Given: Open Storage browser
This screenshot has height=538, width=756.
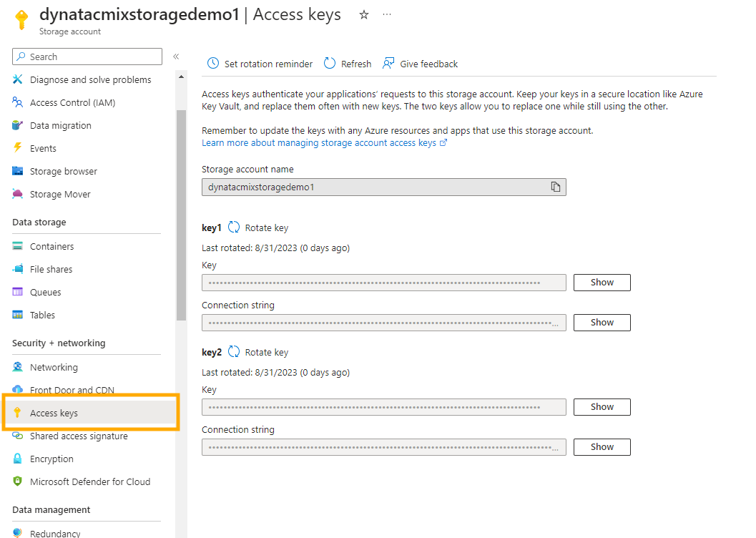Looking at the screenshot, I should point(64,171).
